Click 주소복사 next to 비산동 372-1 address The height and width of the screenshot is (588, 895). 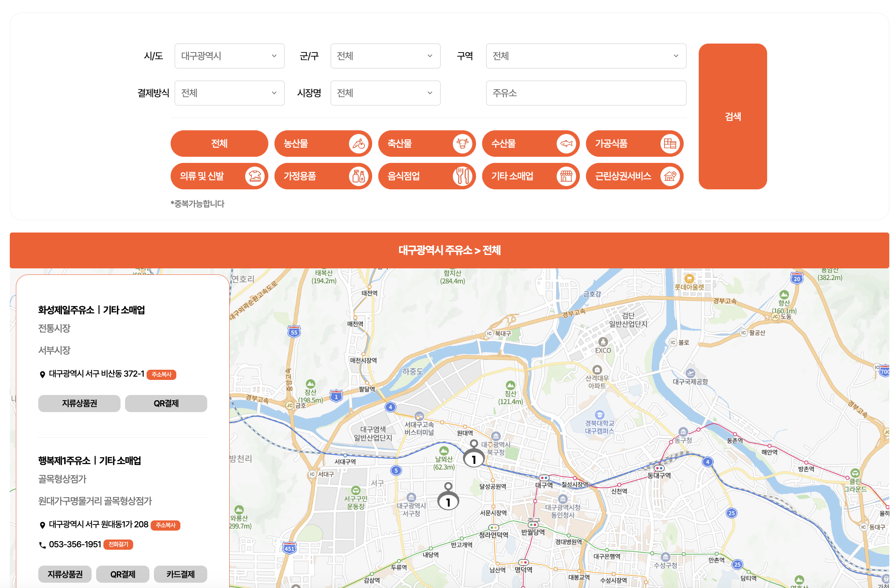click(161, 375)
